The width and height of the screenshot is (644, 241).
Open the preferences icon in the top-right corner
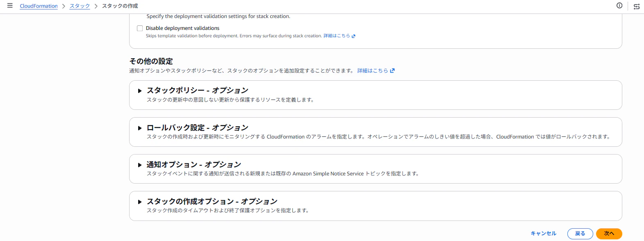(637, 6)
